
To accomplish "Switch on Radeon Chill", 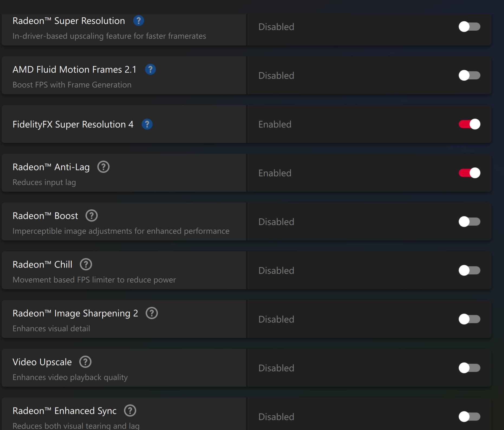I will click(x=469, y=271).
